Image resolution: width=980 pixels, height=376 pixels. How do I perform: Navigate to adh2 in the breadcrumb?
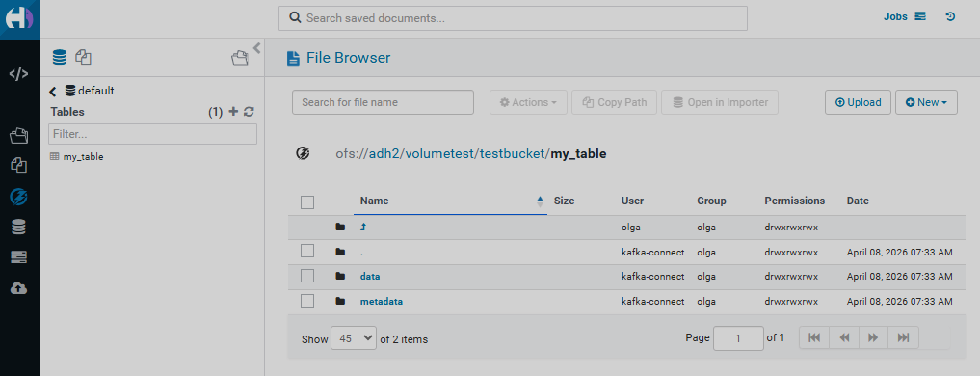[x=384, y=153]
